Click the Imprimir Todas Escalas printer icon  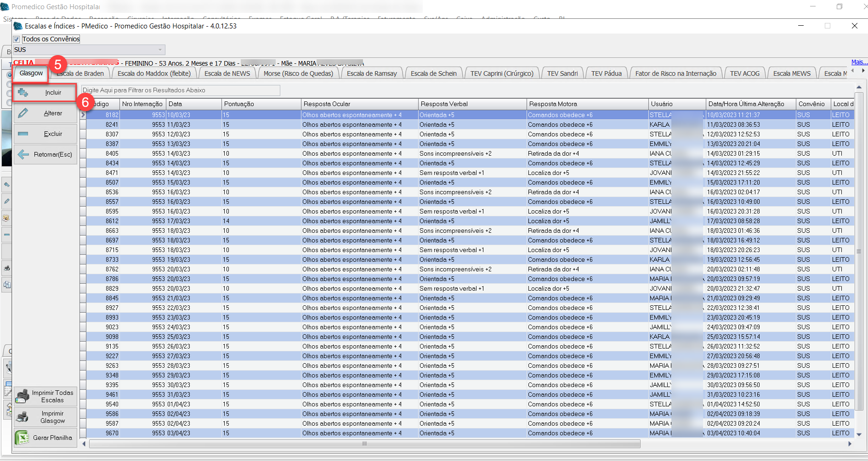22,396
